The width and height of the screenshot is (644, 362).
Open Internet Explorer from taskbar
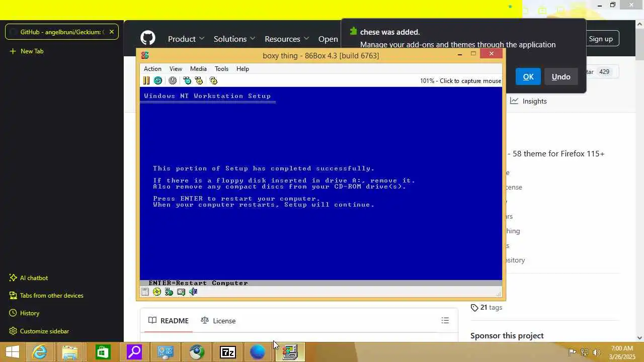(39, 352)
